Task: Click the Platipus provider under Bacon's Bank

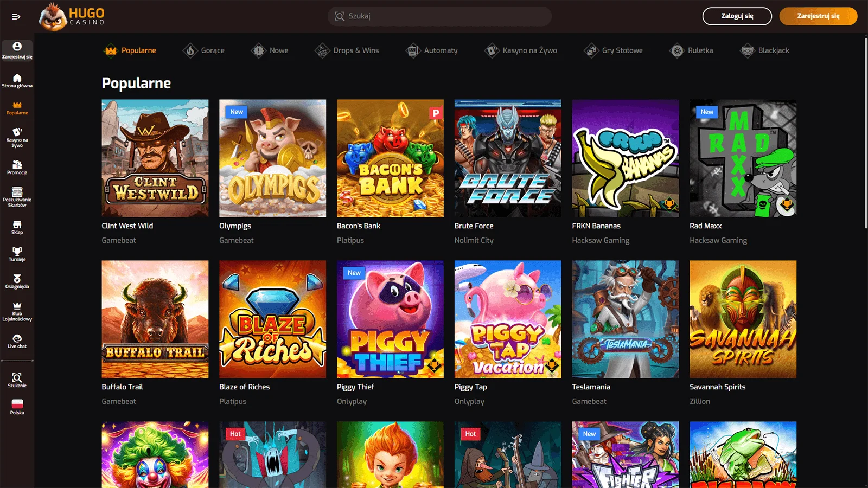Action: pos(350,240)
